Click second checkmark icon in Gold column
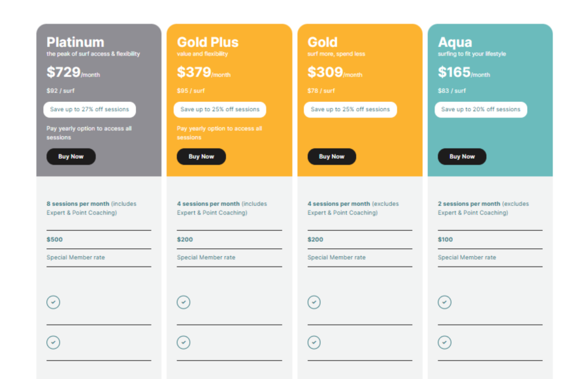Image resolution: width=588 pixels, height=379 pixels. coord(314,342)
